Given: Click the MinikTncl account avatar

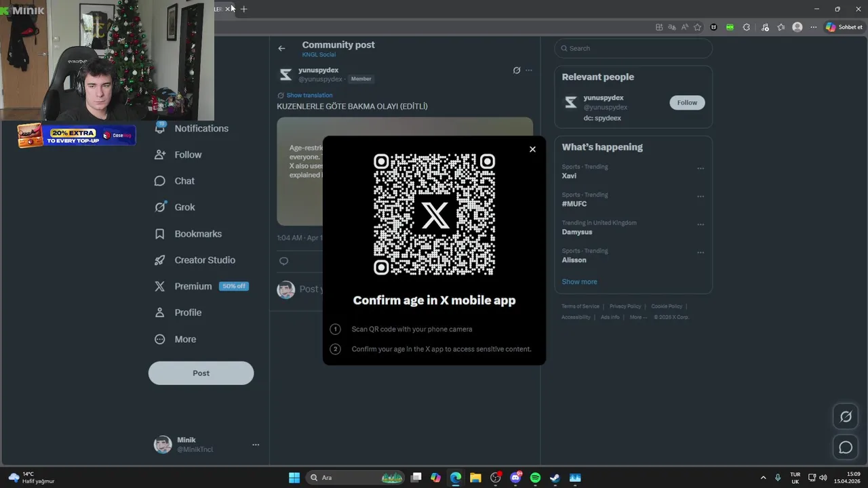Looking at the screenshot, I should tap(163, 445).
